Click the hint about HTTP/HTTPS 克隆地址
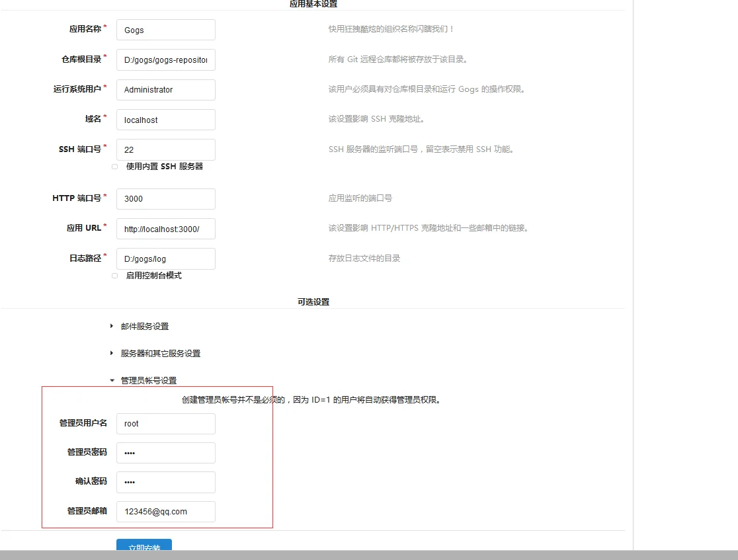Screen dimensions: 738x560 [x=429, y=227]
